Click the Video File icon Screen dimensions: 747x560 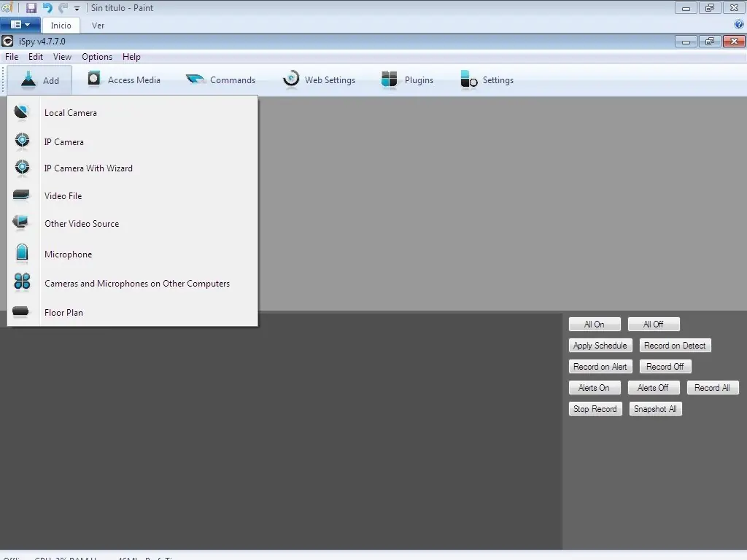21,195
